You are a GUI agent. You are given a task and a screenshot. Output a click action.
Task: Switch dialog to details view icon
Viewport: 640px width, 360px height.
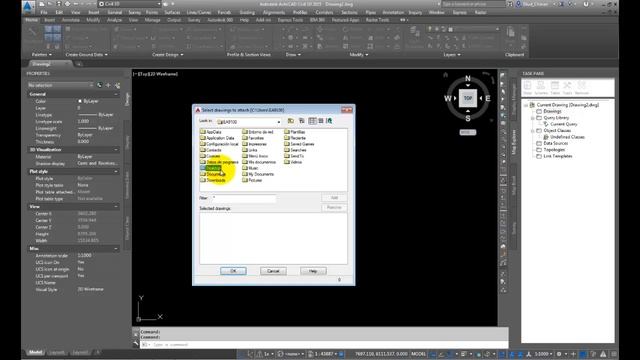(321, 121)
